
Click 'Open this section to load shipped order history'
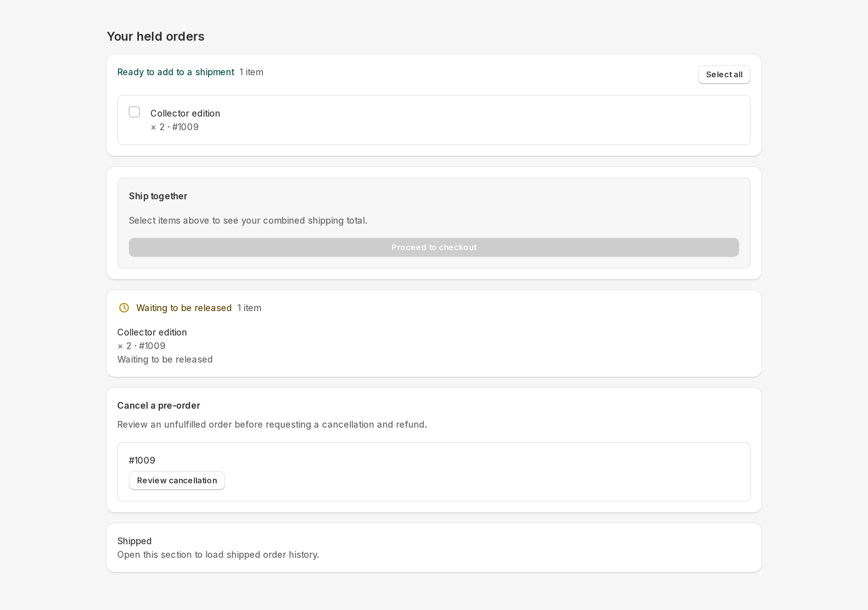click(x=218, y=554)
